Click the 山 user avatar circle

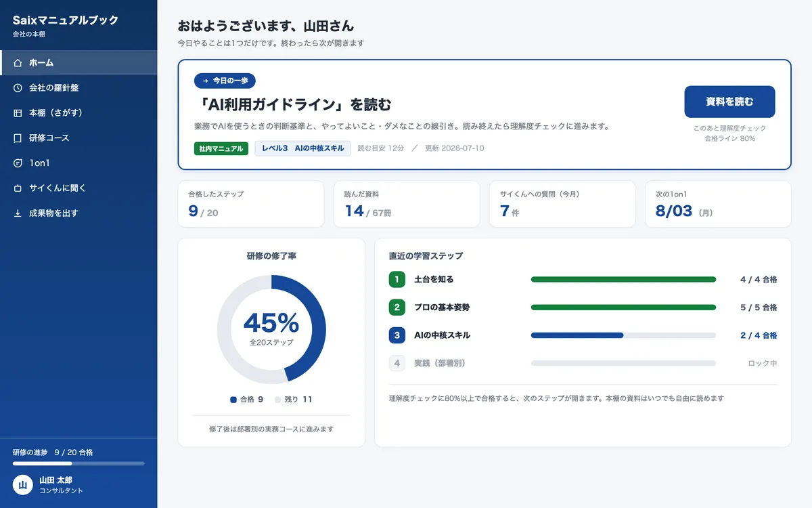tap(22, 485)
